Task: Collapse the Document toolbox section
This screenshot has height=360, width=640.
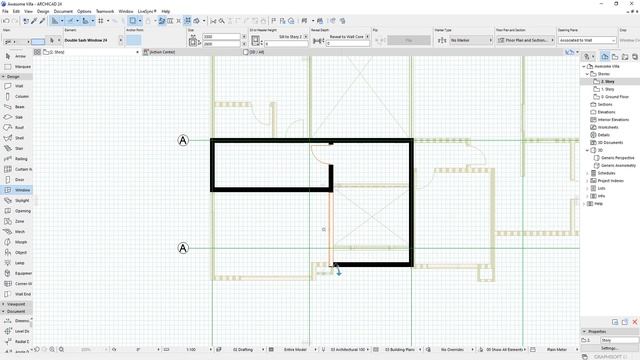Action: [x=3, y=311]
